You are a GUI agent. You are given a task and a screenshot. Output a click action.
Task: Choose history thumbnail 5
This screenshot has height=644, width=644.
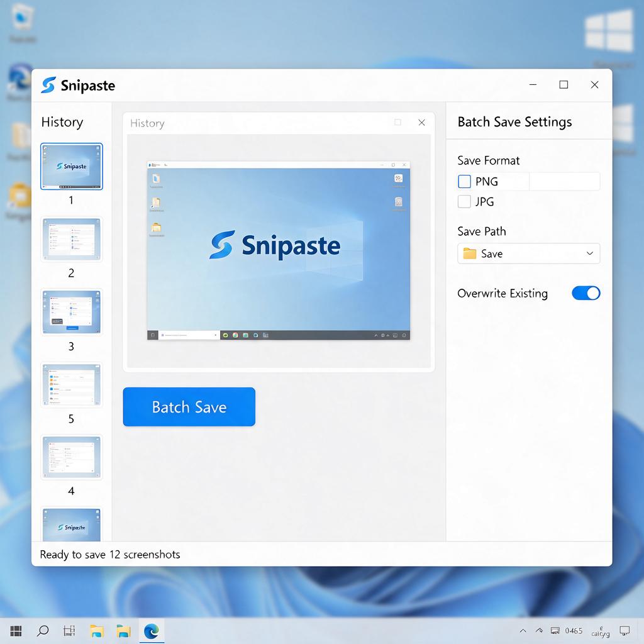point(72,385)
